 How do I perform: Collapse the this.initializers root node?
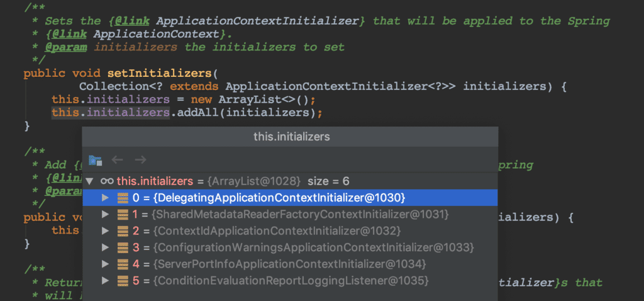(90, 181)
